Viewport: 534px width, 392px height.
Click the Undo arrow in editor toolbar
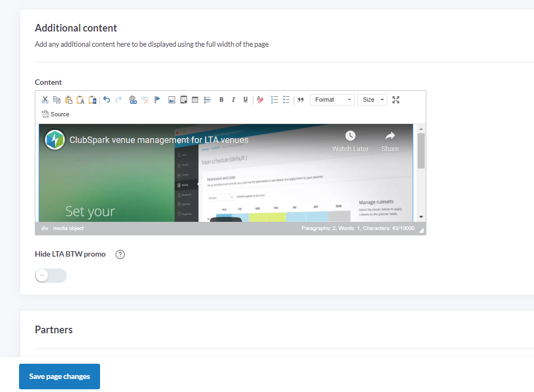(x=107, y=99)
